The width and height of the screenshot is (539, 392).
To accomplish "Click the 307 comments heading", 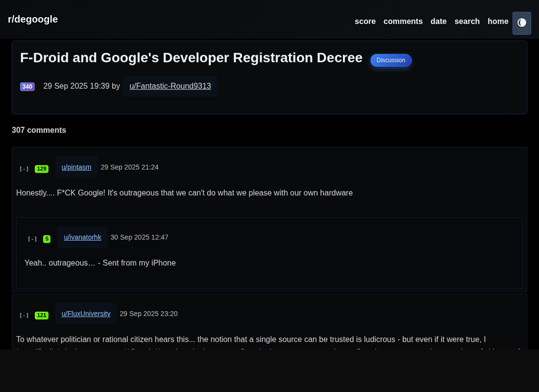I will tap(39, 130).
